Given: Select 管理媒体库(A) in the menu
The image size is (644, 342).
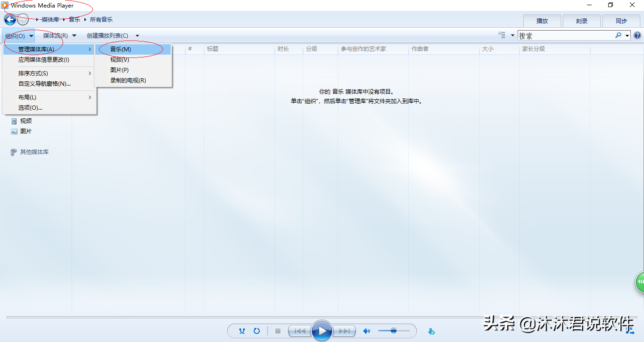Looking at the screenshot, I should (x=49, y=49).
